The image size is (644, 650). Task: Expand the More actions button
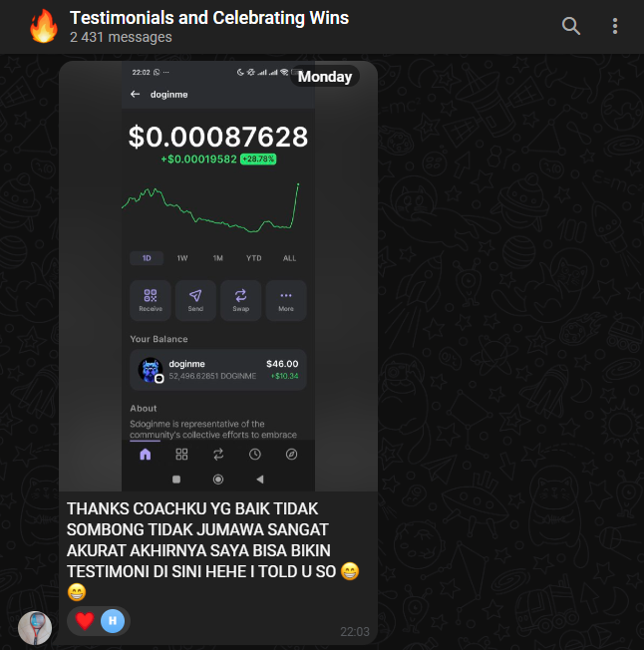(286, 300)
